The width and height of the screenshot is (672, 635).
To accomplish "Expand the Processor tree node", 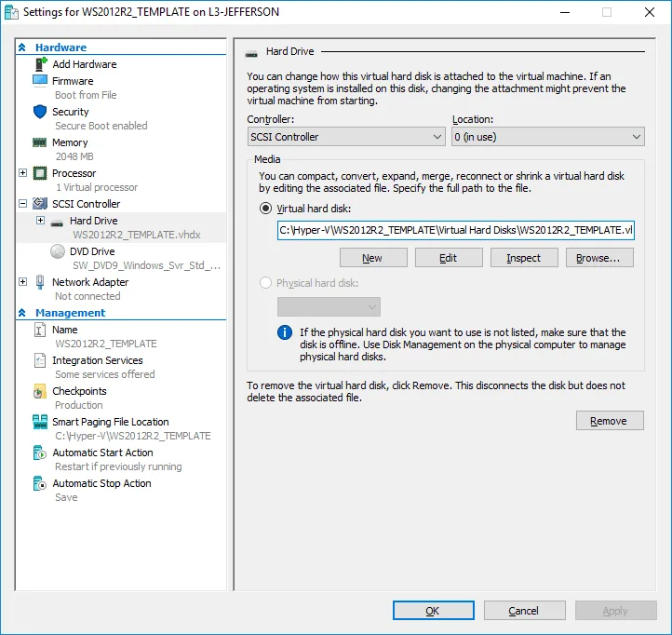I will (22, 173).
